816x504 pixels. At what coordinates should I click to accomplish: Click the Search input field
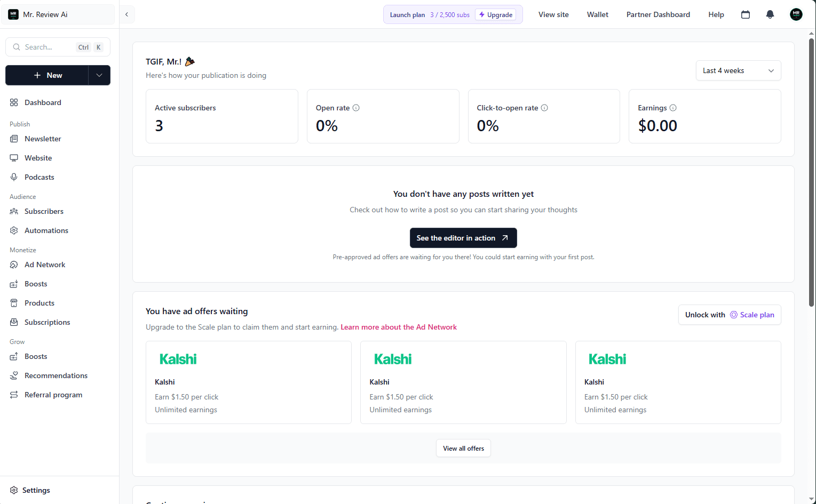coord(58,47)
